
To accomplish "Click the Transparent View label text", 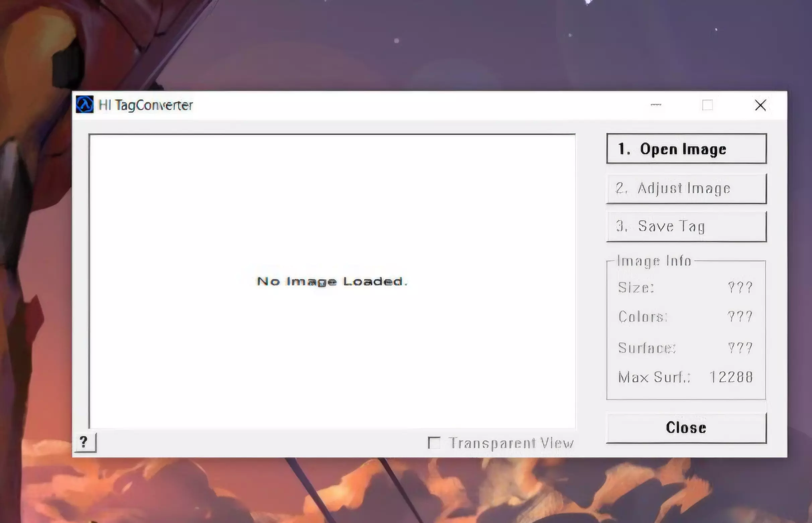I will 511,443.
